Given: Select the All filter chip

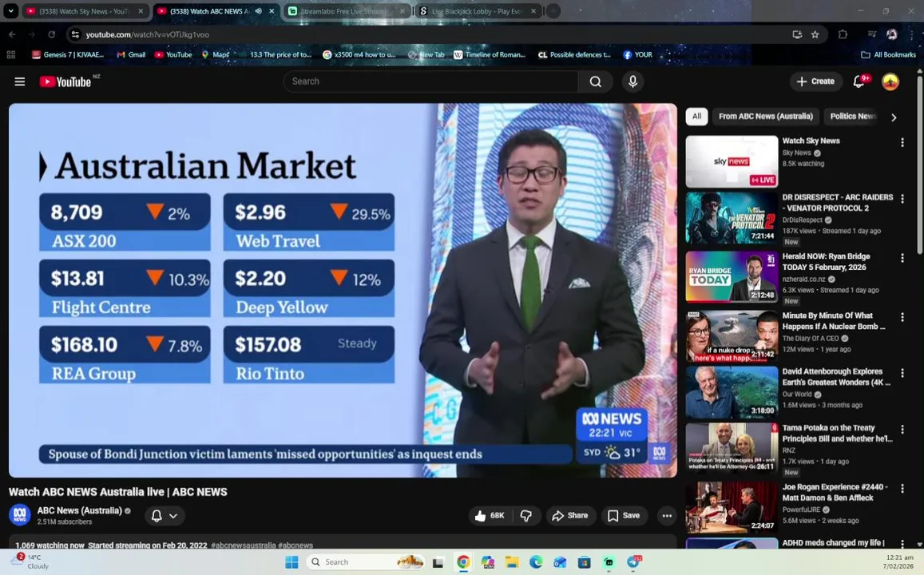Looking at the screenshot, I should (x=696, y=117).
